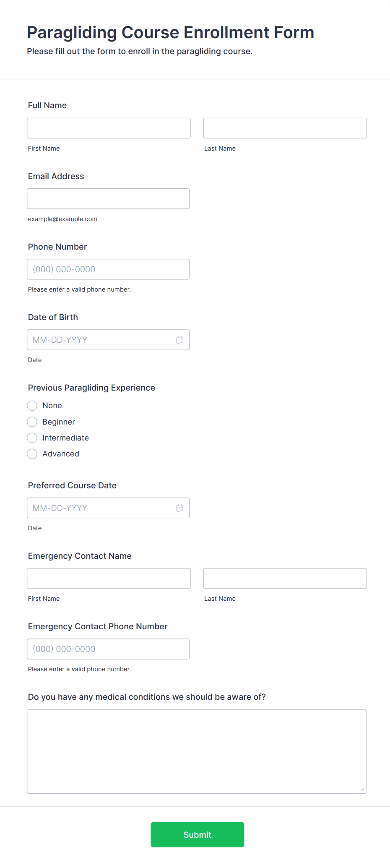Click the medical conditions text area
This screenshot has height=868, width=390.
(197, 751)
